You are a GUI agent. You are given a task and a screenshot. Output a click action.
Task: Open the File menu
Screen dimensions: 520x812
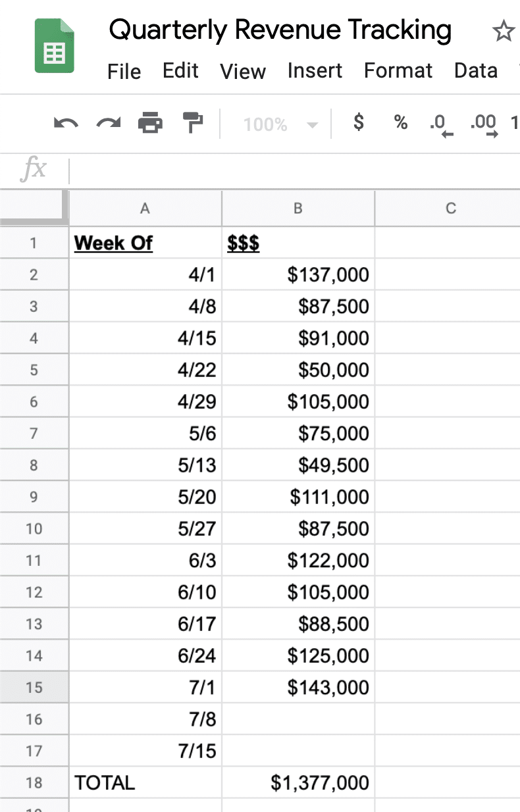pos(124,71)
